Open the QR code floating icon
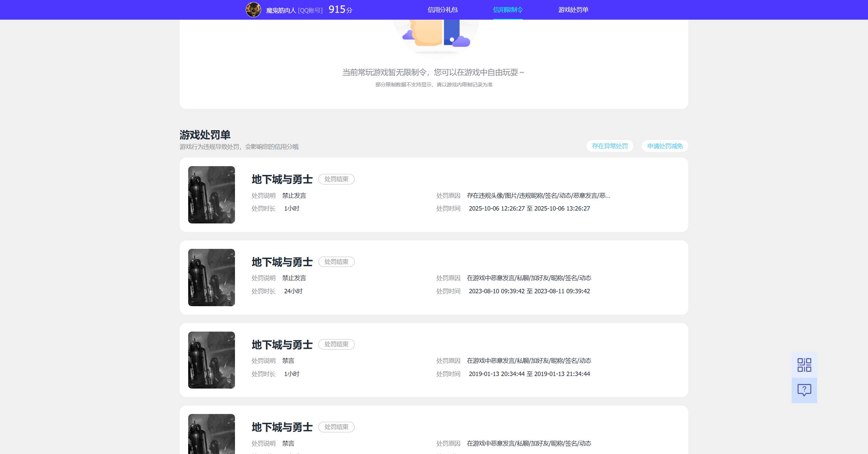This screenshot has width=868, height=454. (x=804, y=365)
